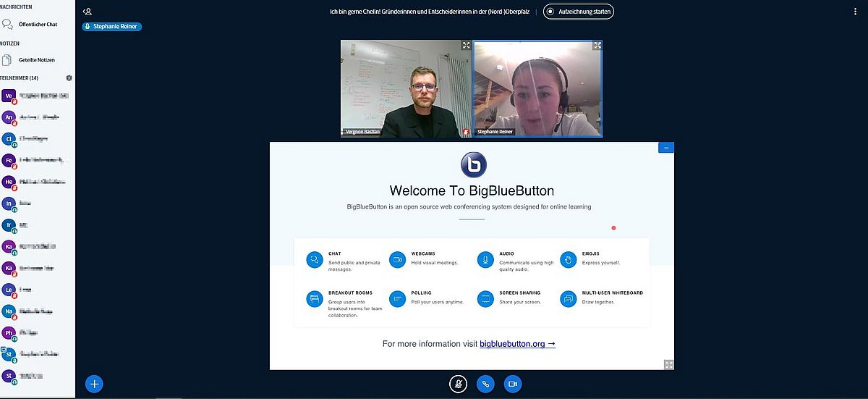The width and height of the screenshot is (868, 399).
Task: Select Vergnon Bastian webcam video
Action: 406,89
